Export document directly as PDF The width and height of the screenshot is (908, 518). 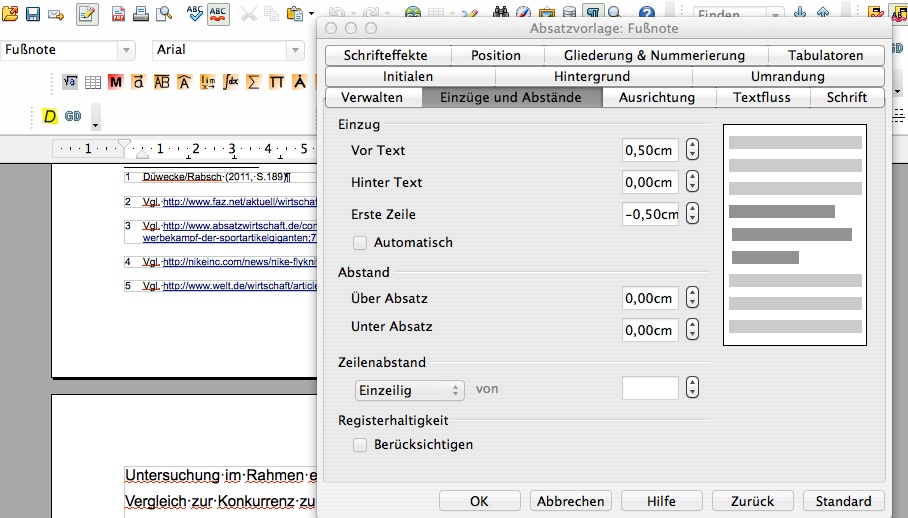point(118,14)
